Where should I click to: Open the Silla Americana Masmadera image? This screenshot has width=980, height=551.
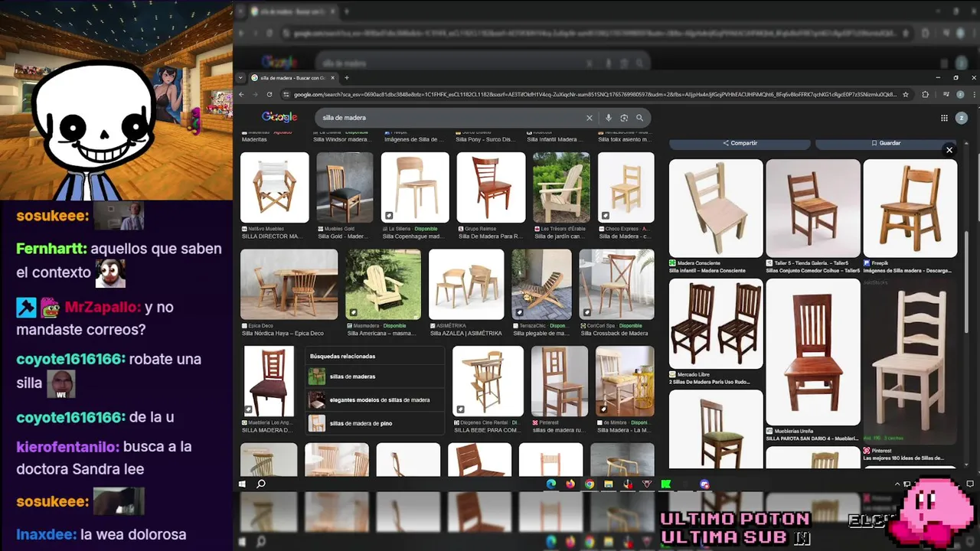pyautogui.click(x=383, y=284)
